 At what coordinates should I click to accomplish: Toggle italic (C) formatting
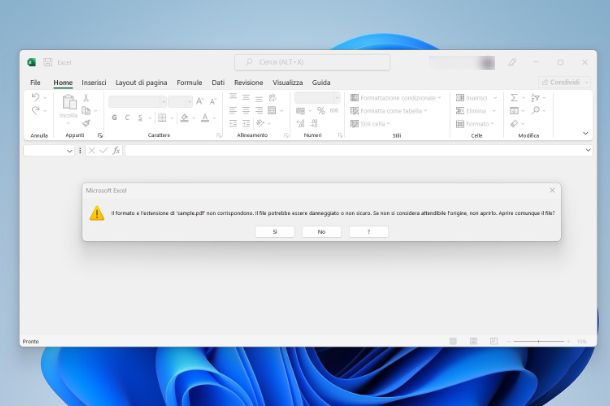pyautogui.click(x=127, y=117)
